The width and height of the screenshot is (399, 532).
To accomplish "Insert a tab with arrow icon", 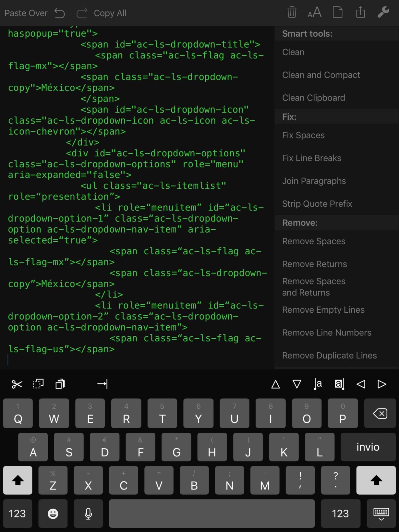I will (103, 384).
